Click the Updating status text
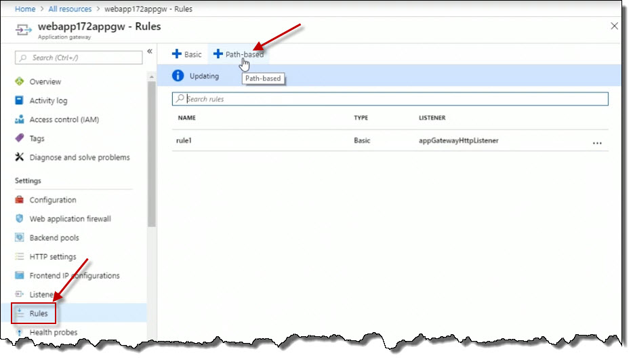This screenshot has width=633, height=364. click(x=204, y=76)
